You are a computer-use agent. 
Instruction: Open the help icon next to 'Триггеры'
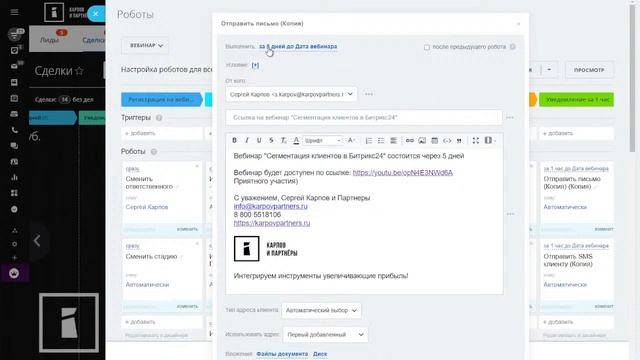pyautogui.click(x=159, y=118)
